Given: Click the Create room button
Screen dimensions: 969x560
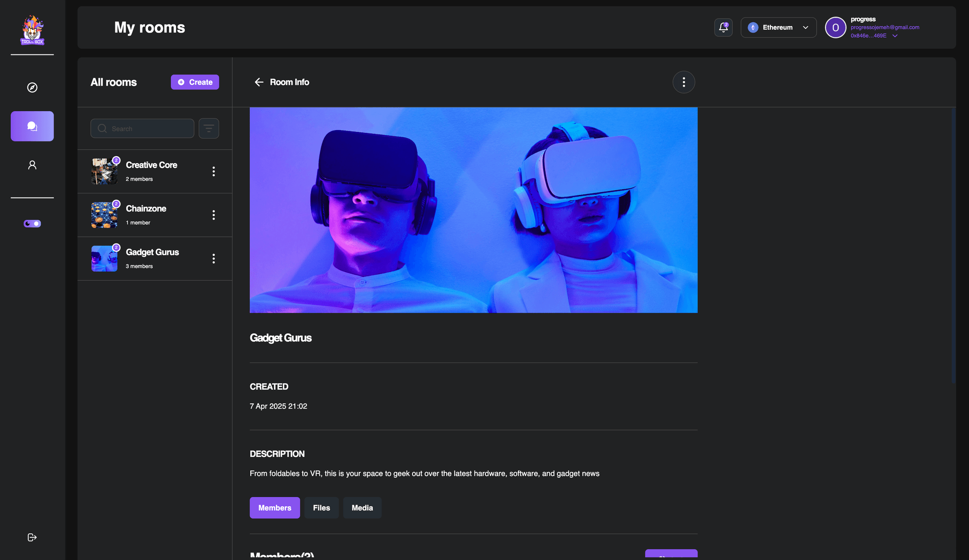Looking at the screenshot, I should [194, 82].
